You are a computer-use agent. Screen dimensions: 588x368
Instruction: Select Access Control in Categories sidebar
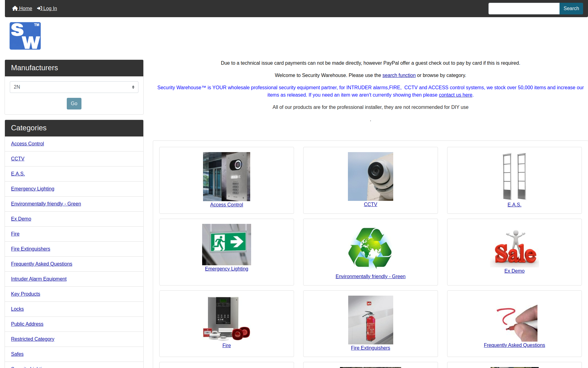(28, 144)
